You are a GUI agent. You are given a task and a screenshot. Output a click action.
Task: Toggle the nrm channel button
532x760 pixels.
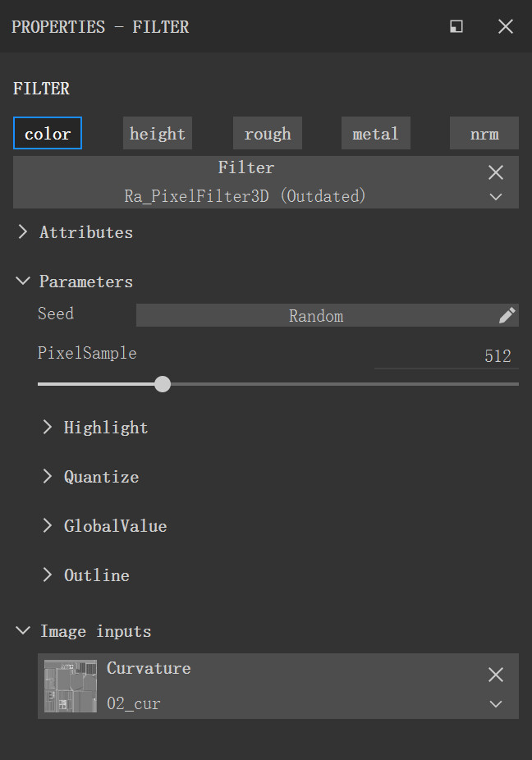(x=484, y=134)
